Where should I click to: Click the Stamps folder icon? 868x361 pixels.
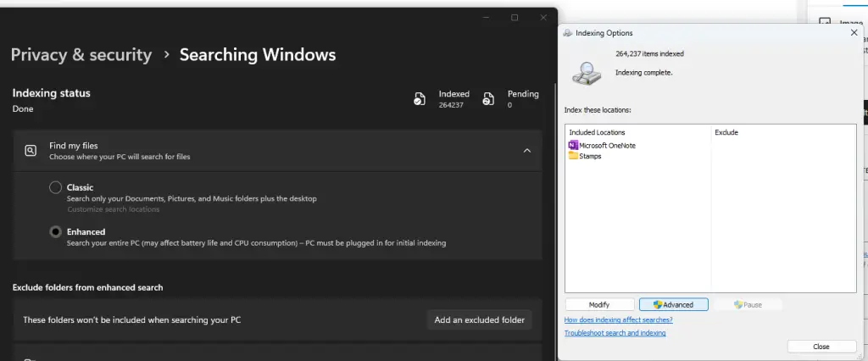[573, 156]
